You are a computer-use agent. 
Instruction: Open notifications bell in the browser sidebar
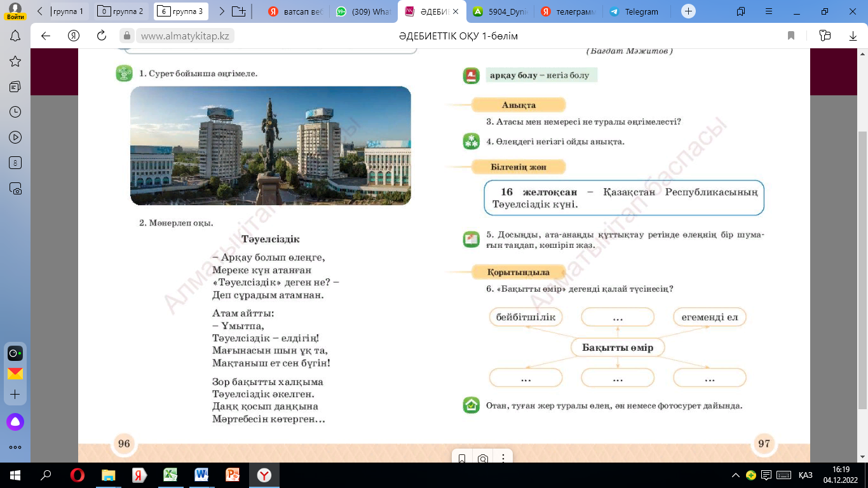pos(15,36)
